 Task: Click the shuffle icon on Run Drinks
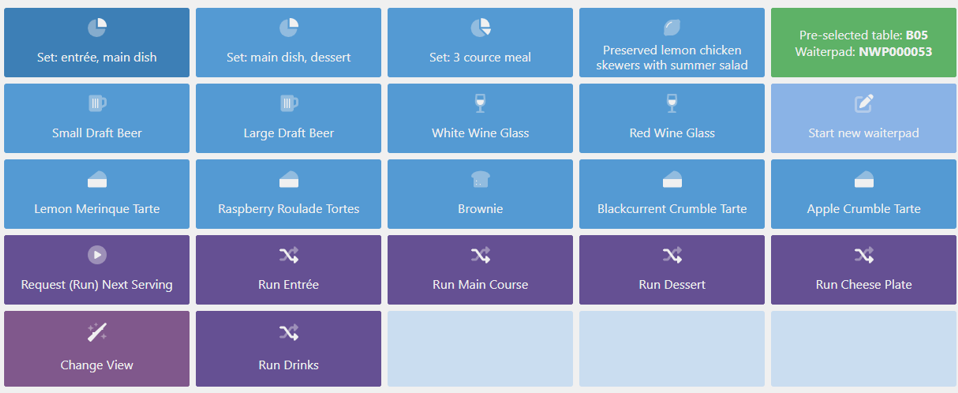coord(288,331)
